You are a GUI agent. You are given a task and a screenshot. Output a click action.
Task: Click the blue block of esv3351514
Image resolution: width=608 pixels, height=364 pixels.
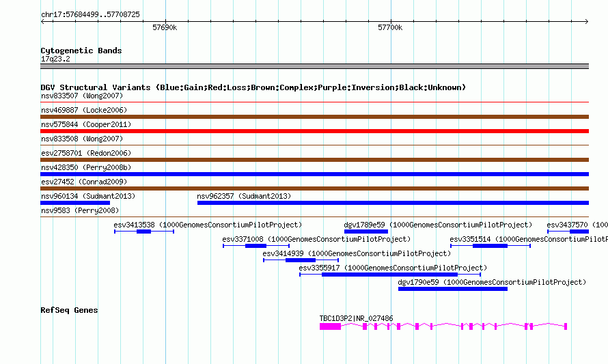click(x=490, y=246)
